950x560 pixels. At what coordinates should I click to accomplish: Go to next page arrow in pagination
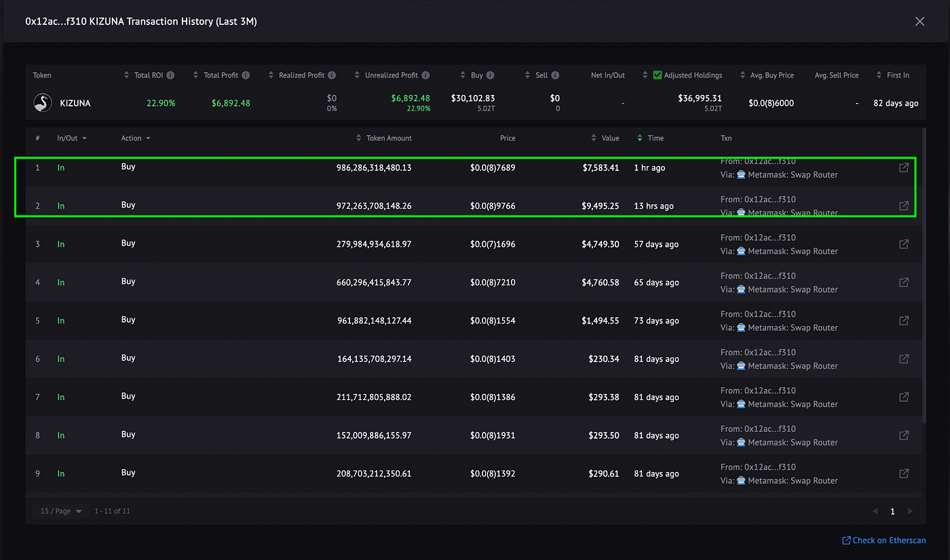pos(910,511)
